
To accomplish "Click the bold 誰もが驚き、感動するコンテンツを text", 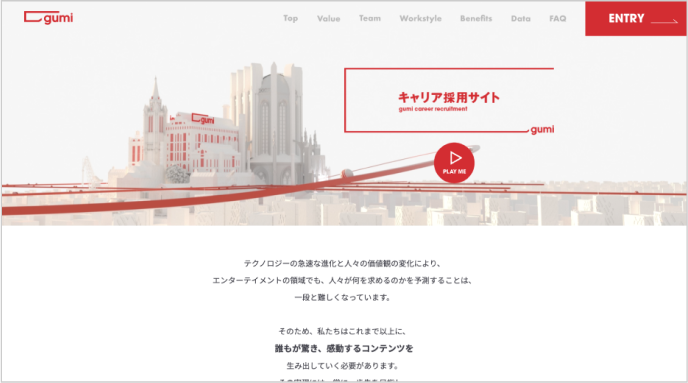I will click(344, 348).
